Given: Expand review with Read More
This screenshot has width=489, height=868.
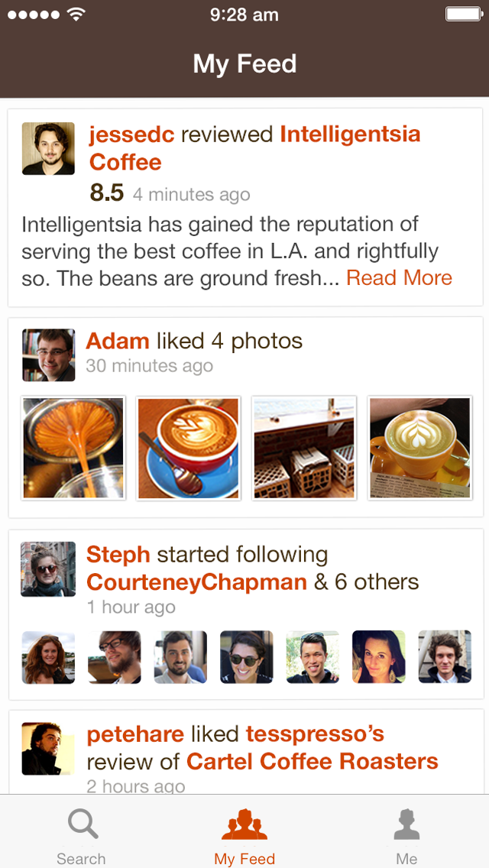Looking at the screenshot, I should point(399,278).
